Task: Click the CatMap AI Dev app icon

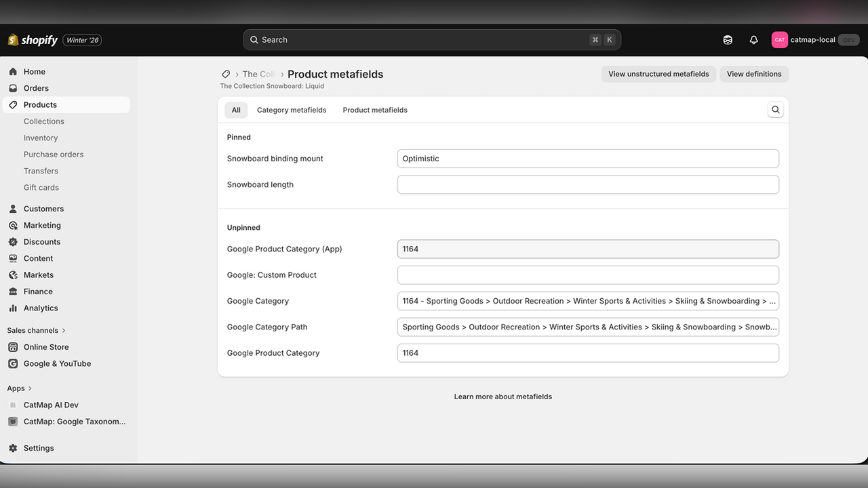Action: click(13, 405)
